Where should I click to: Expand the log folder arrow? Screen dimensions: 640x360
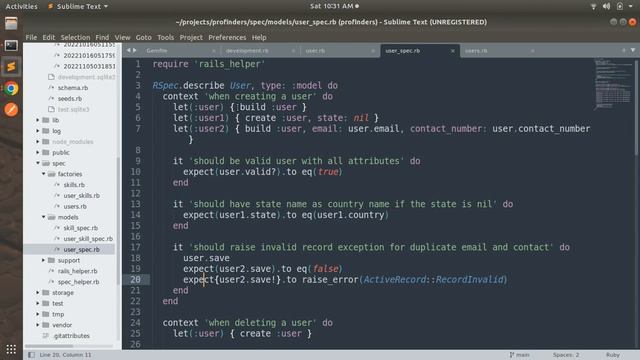coord(38,131)
